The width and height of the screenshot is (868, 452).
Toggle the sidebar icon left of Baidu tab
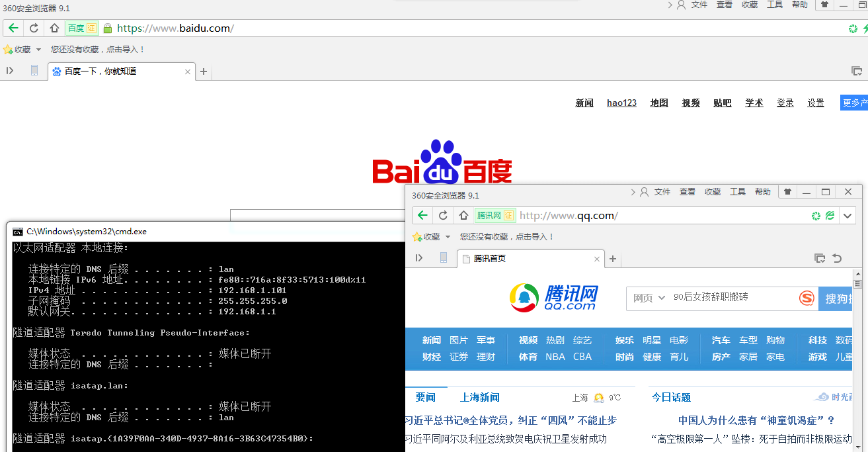coord(10,71)
